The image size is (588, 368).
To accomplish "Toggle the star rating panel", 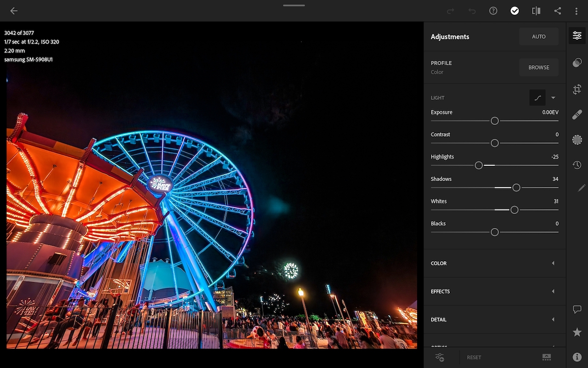I will tap(577, 333).
